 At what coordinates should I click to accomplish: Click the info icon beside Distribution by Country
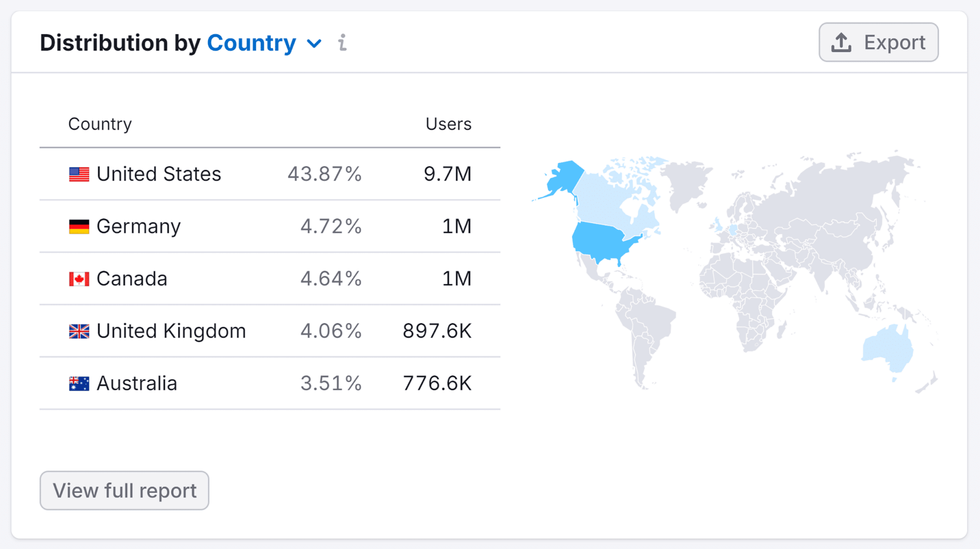[342, 43]
